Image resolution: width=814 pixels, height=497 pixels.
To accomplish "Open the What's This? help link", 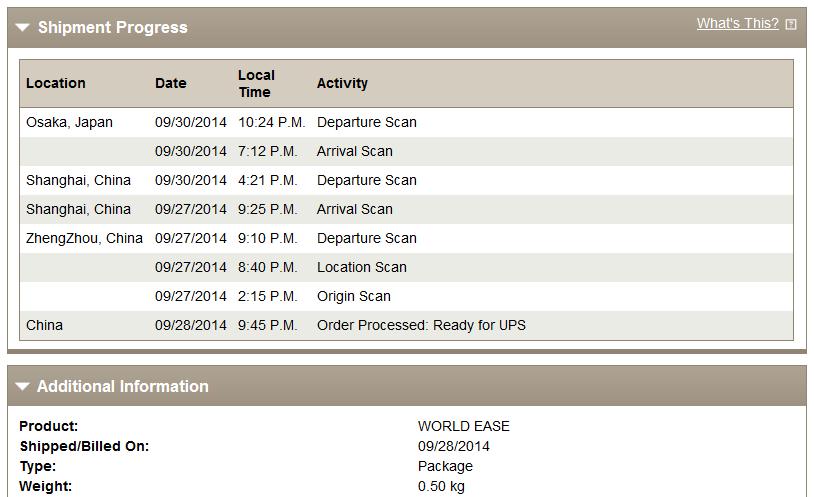I will pyautogui.click(x=738, y=23).
